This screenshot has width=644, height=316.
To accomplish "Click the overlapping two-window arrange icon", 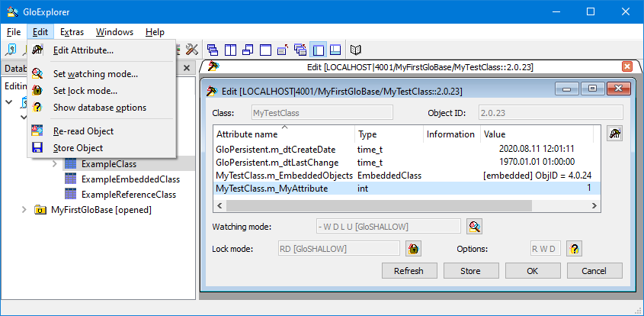I will [x=248, y=50].
